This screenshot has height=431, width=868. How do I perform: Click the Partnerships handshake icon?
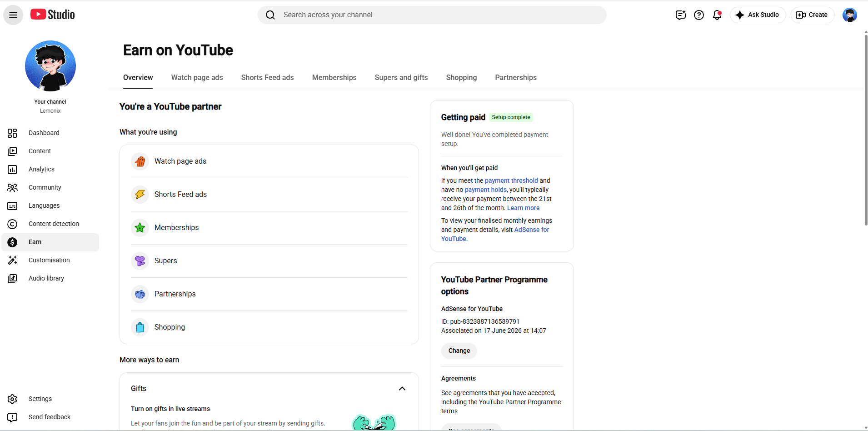(x=140, y=294)
